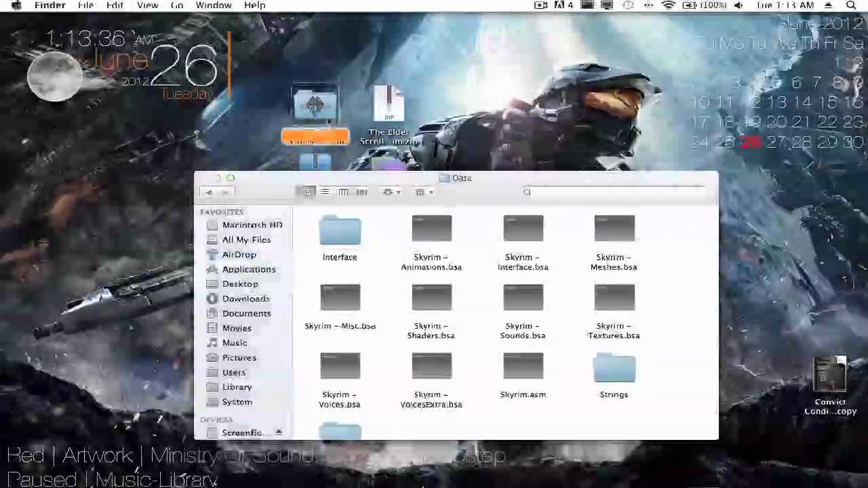Go back in the Data window
Image resolution: width=868 pixels, height=488 pixels.
[x=209, y=192]
